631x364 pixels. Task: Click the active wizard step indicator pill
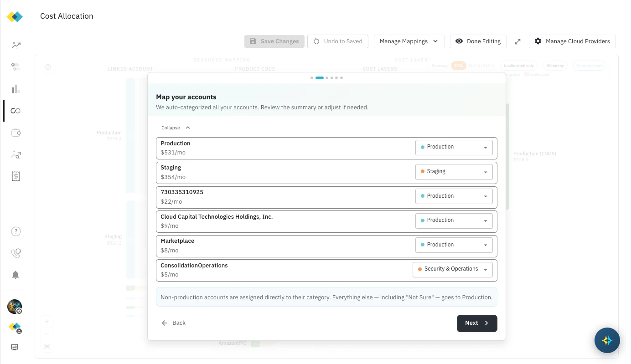[320, 78]
